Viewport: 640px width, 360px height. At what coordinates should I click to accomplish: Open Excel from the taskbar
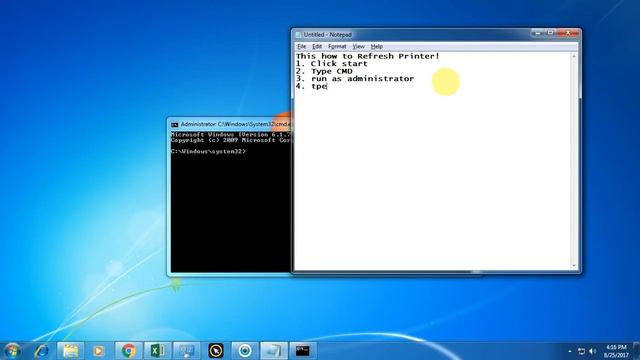158,351
